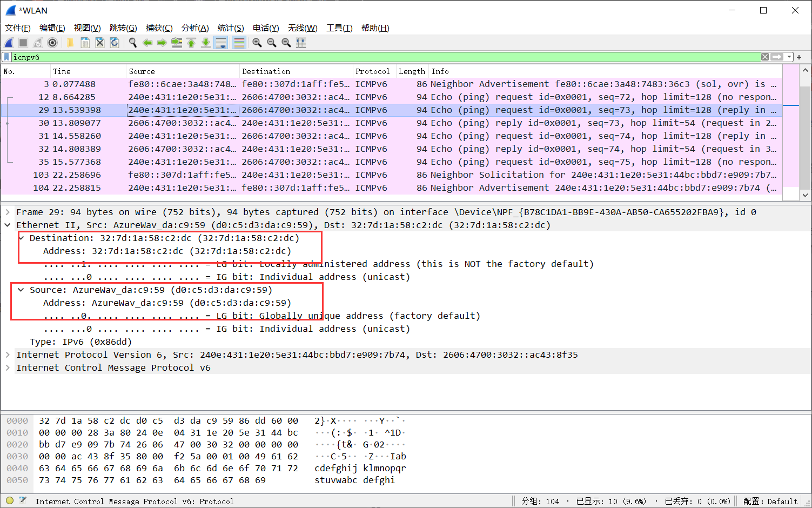Zoom out main window text

pos(272,43)
